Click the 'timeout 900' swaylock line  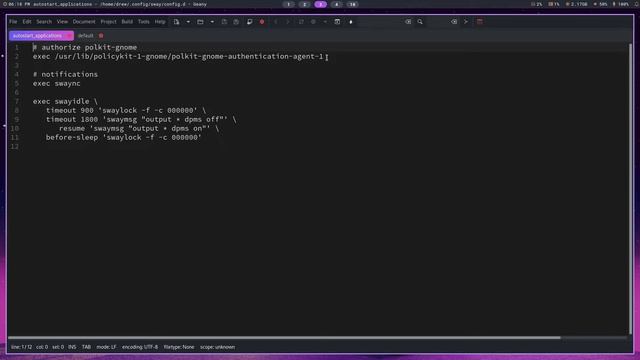[126, 110]
